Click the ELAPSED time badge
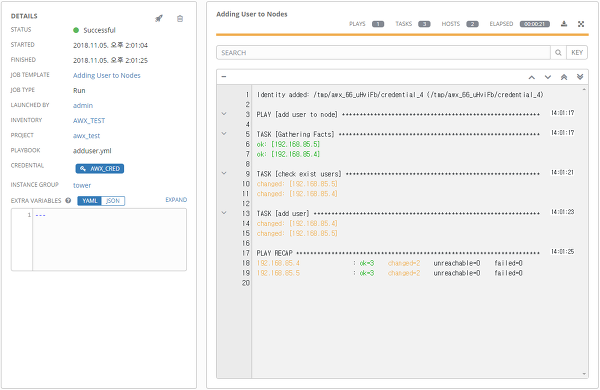Viewport: 600px width, 390px height. [535, 24]
